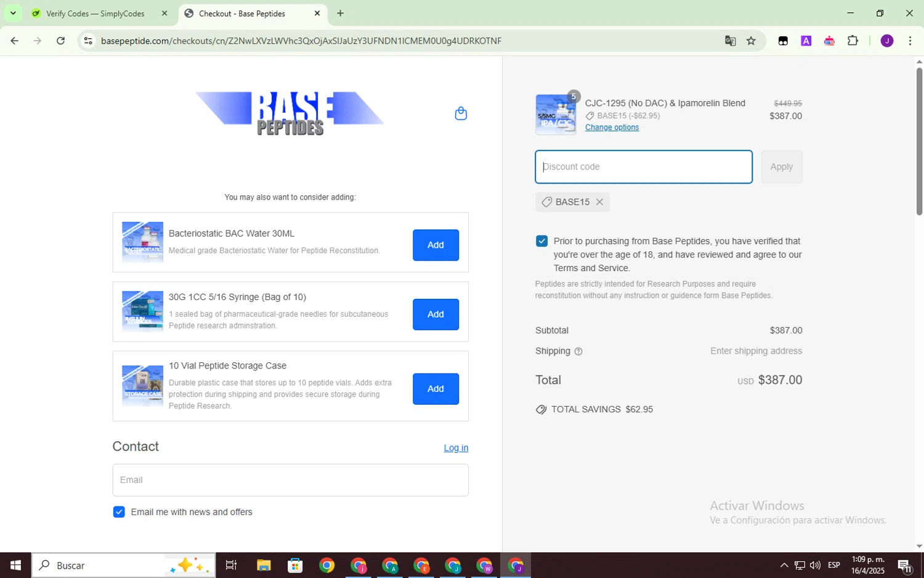Open the purple A extension icon
Image resolution: width=924 pixels, height=578 pixels.
[x=806, y=41]
